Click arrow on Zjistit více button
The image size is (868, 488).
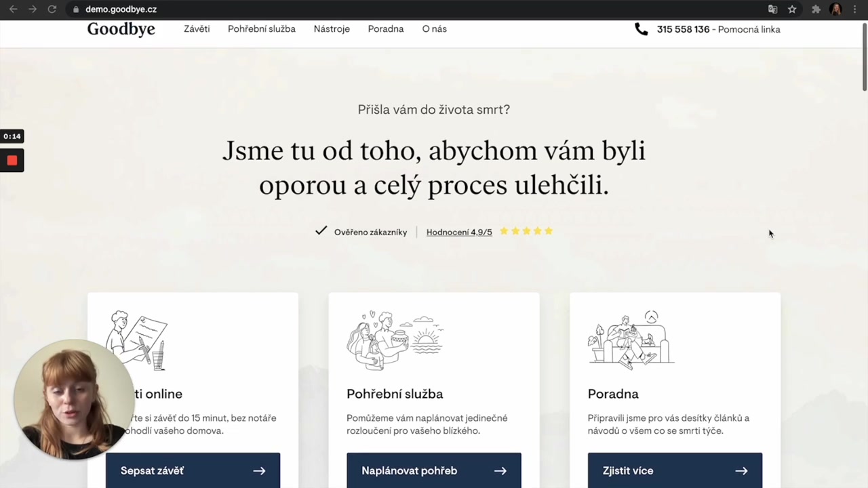741,471
